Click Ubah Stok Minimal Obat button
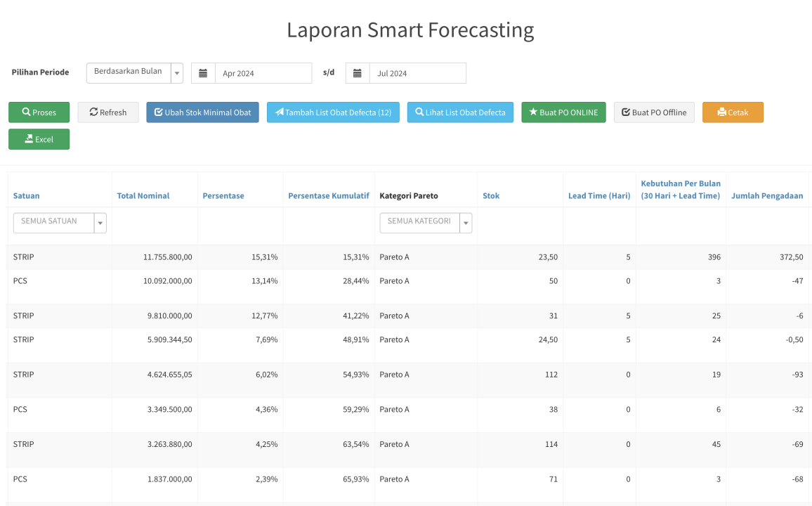 [202, 112]
